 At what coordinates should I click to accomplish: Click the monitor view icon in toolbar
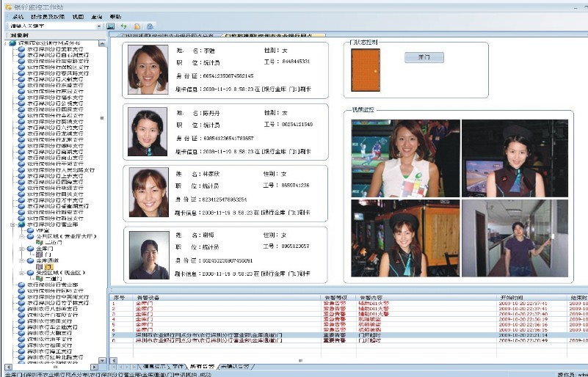click(111, 26)
